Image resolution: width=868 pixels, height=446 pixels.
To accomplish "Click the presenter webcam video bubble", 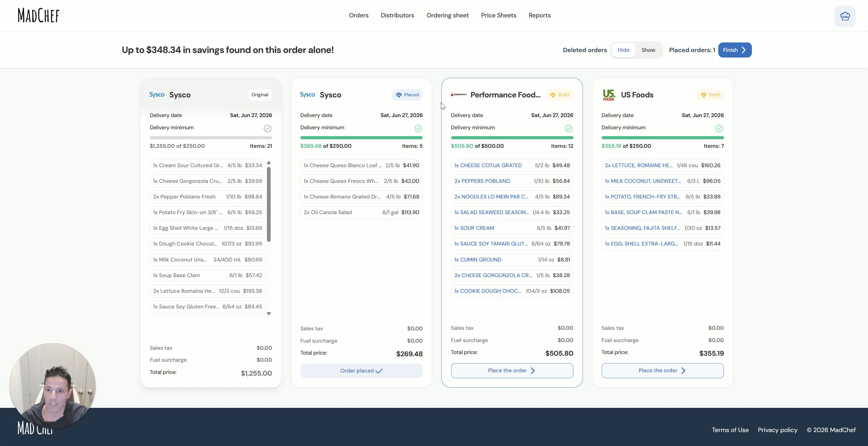I will pyautogui.click(x=53, y=386).
